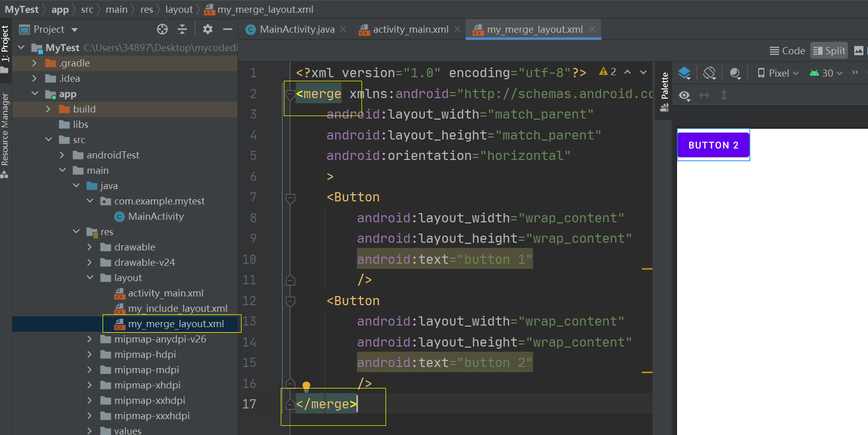Open view options eye icon

pos(685,96)
